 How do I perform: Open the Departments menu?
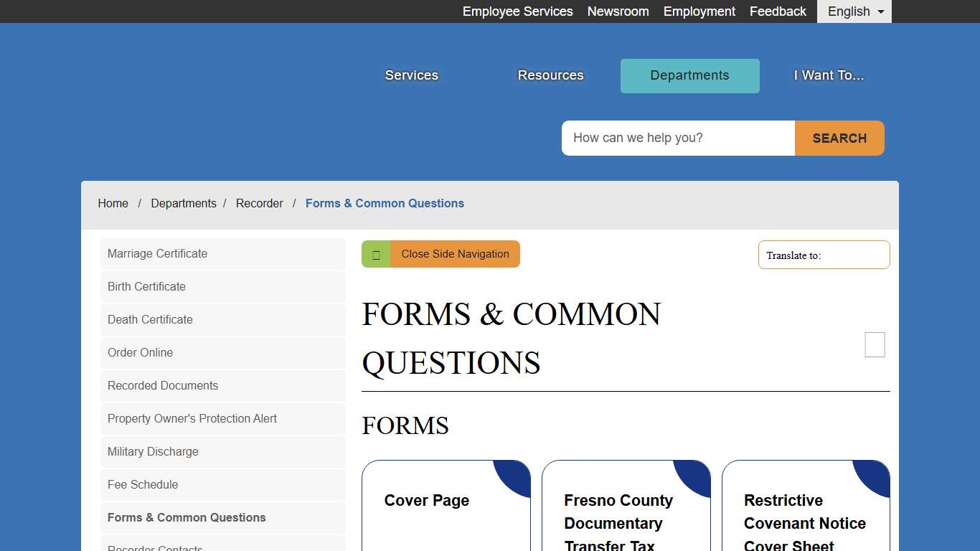pos(689,75)
